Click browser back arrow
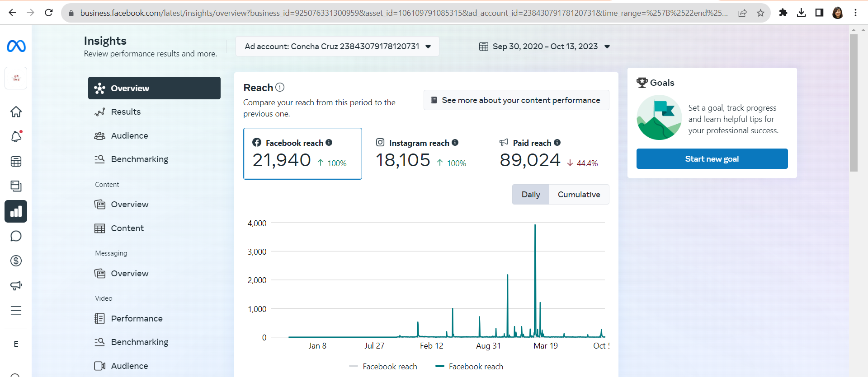This screenshot has width=868, height=377. tap(12, 13)
